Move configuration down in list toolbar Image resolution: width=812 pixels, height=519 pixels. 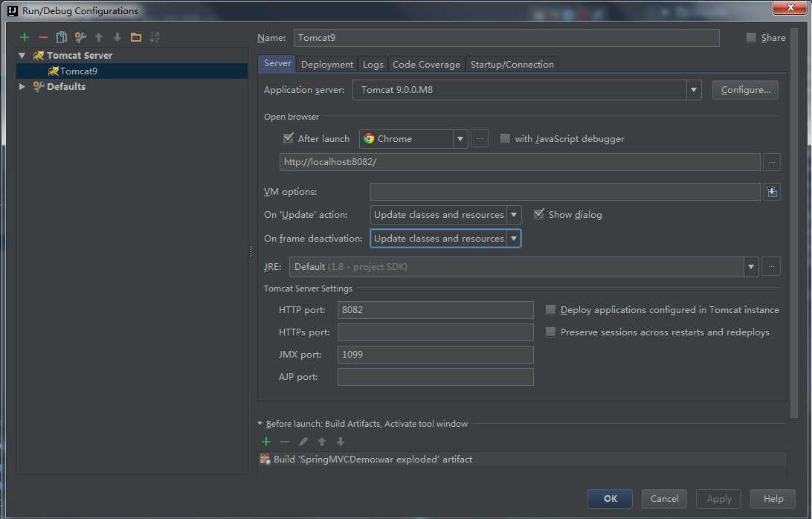(117, 37)
